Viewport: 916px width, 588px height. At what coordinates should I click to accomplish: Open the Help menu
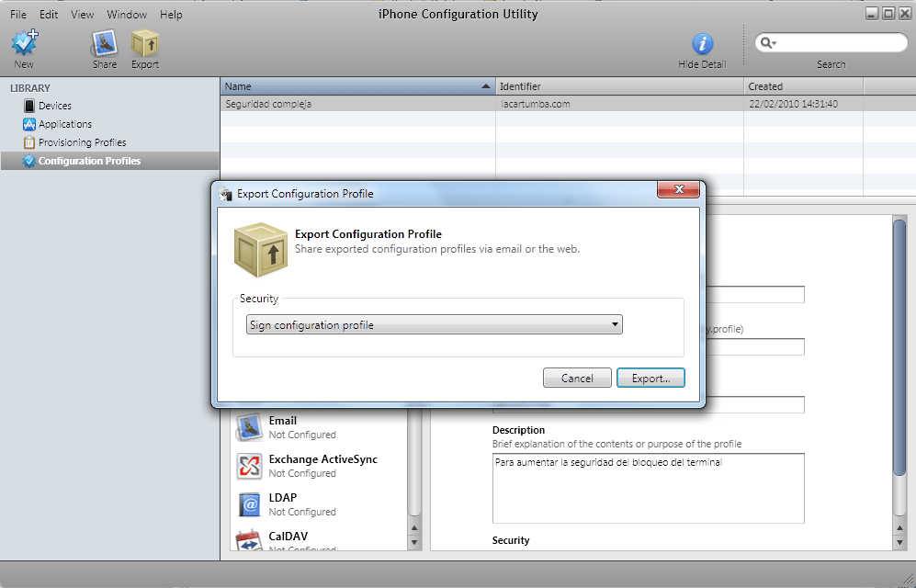[171, 15]
